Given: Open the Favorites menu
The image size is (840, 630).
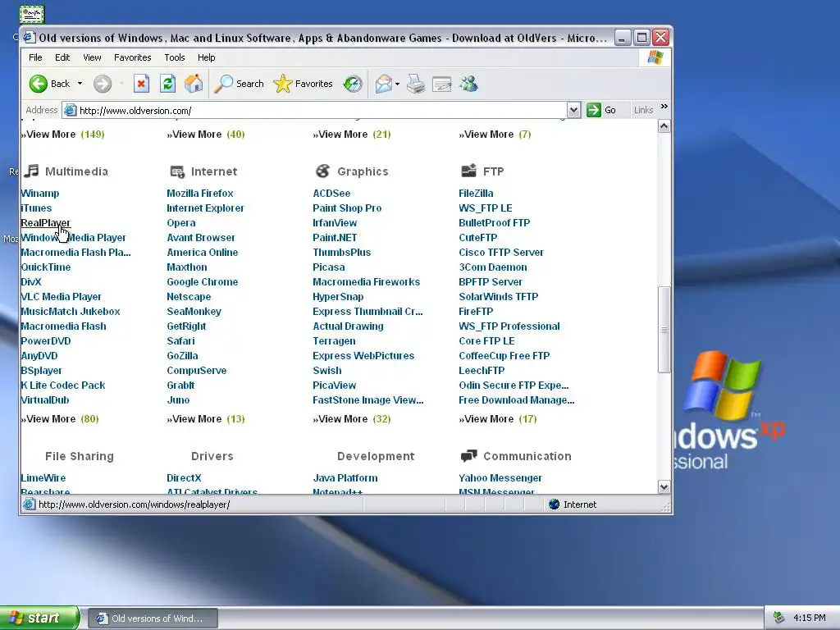Looking at the screenshot, I should pos(132,57).
